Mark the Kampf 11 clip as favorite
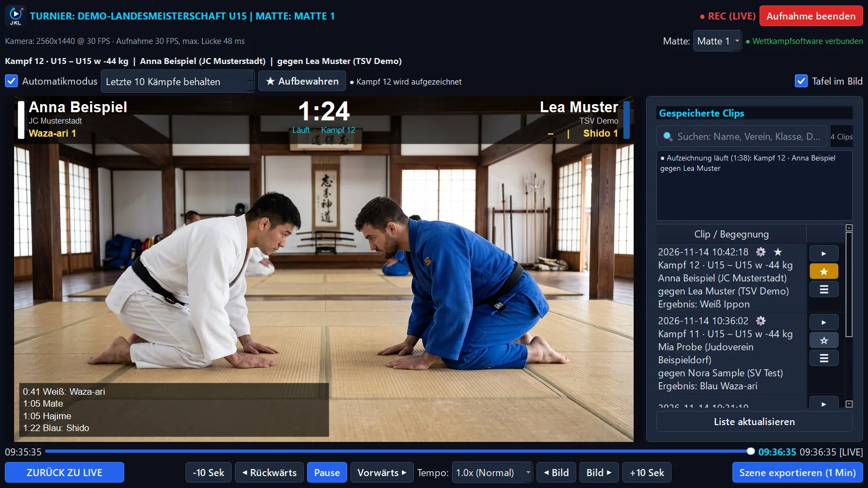 pos(824,340)
